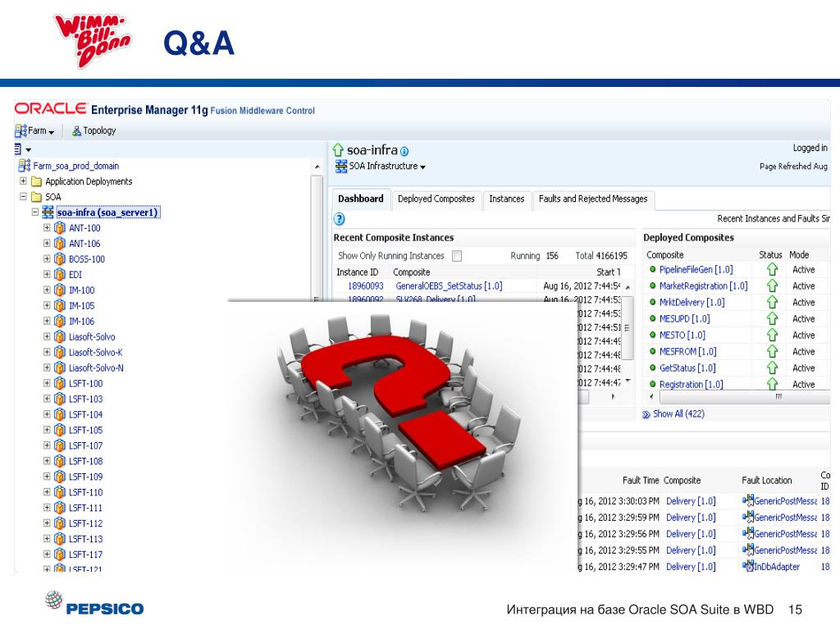Expand the IM-105 partition

(47, 305)
